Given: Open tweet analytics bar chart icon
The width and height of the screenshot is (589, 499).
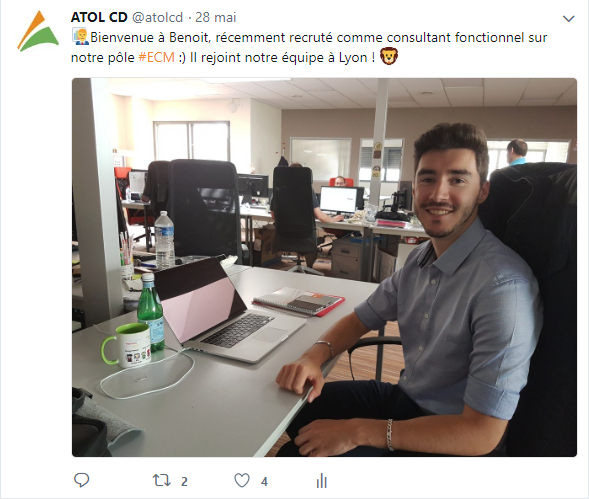Looking at the screenshot, I should [x=322, y=481].
